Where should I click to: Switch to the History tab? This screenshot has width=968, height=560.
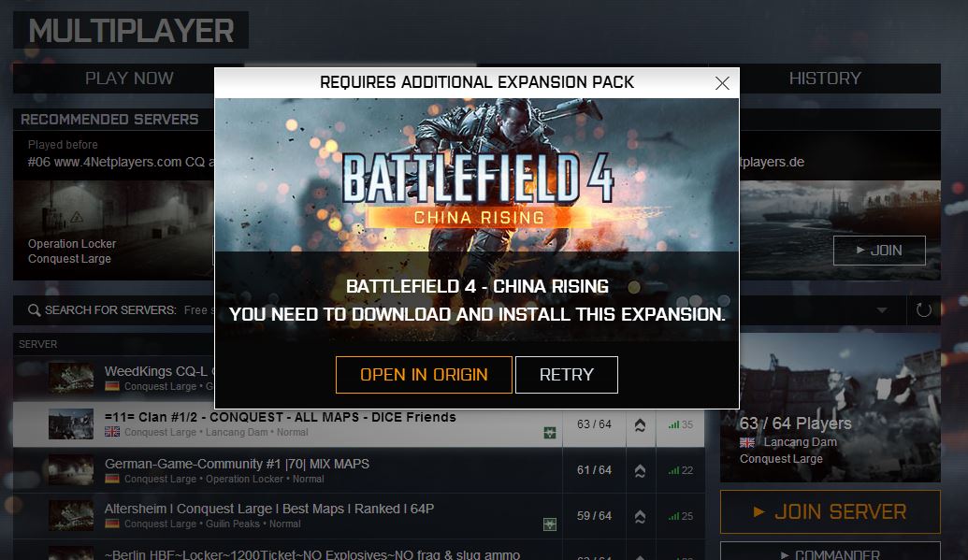pyautogui.click(x=825, y=79)
